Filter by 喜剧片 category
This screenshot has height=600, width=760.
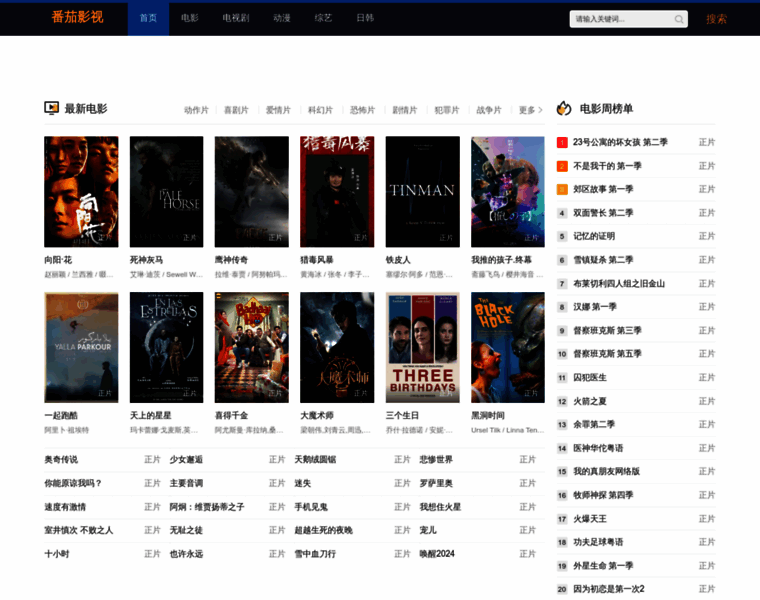tap(236, 111)
